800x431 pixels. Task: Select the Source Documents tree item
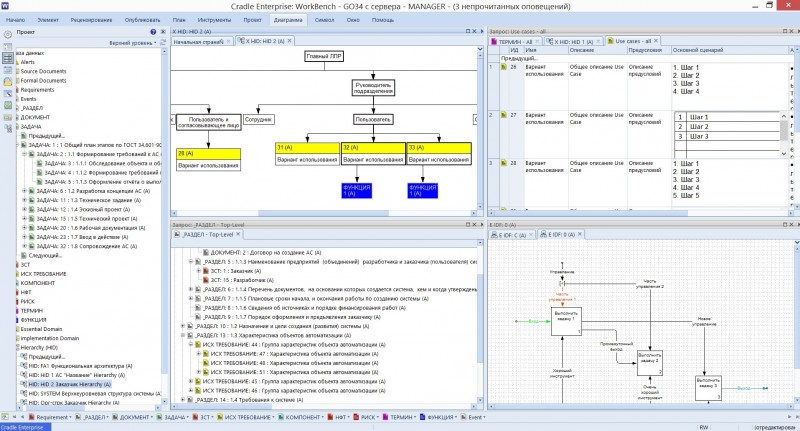click(43, 71)
